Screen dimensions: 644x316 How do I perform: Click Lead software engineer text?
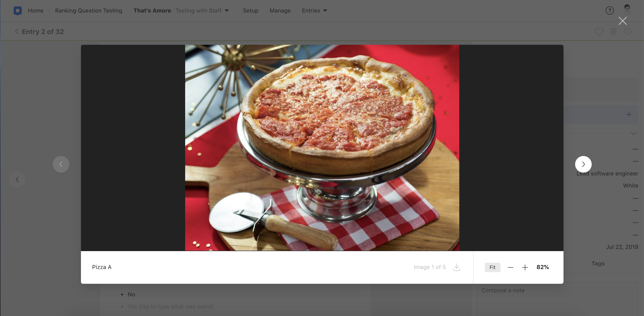click(x=607, y=173)
